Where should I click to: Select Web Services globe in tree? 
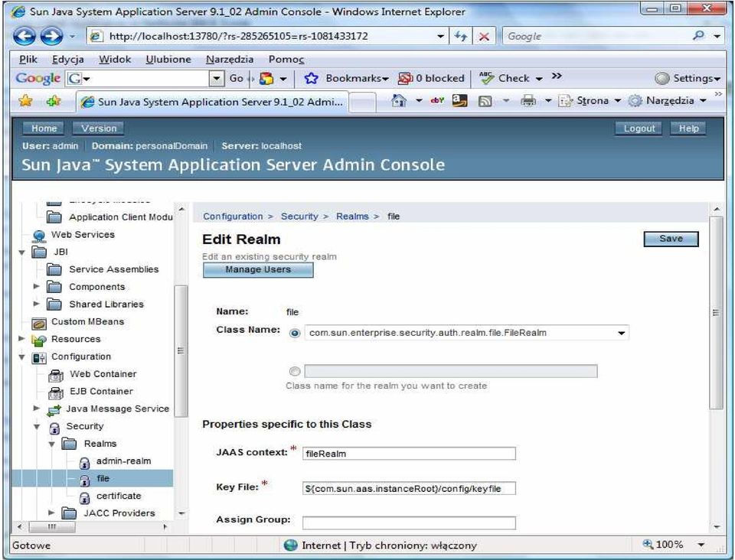(x=39, y=235)
